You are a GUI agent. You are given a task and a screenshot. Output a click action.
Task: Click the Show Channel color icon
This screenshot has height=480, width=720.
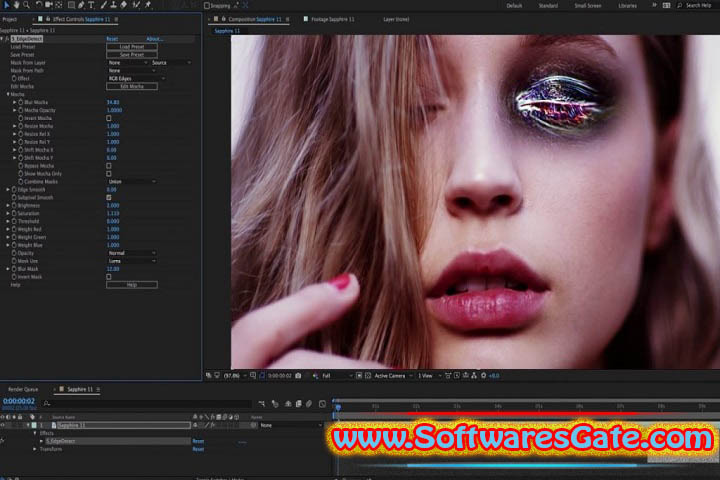pos(315,376)
